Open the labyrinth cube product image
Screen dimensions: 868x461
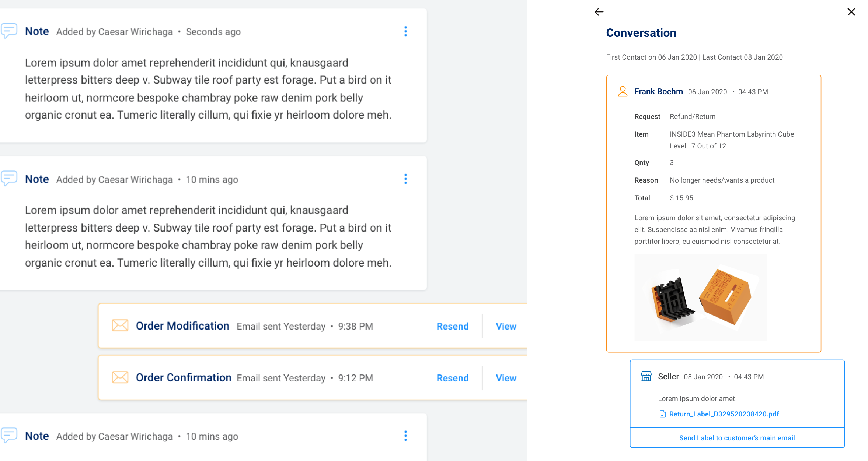700,298
